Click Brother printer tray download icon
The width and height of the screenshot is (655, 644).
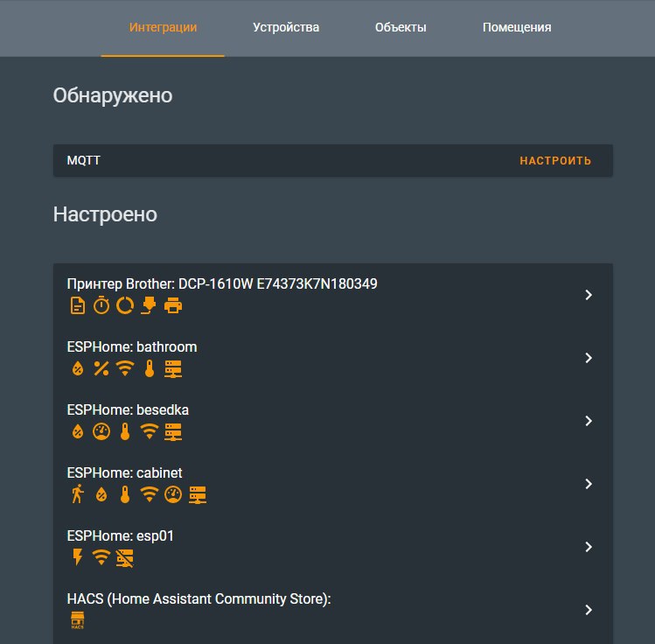coord(149,305)
